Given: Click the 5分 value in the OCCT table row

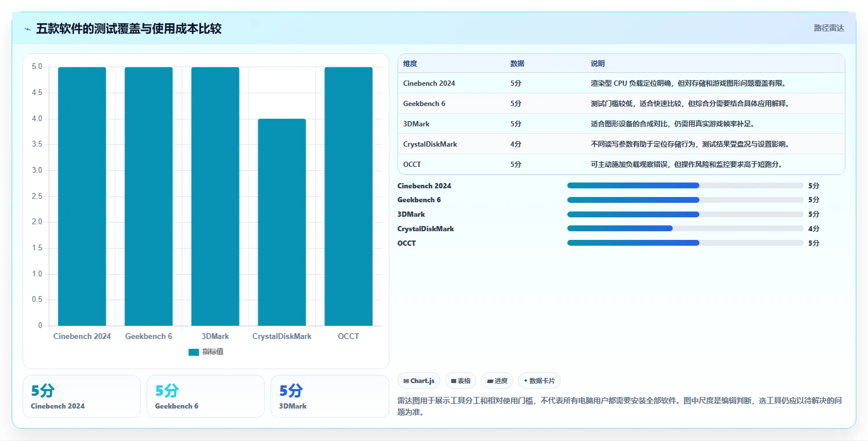Looking at the screenshot, I should coord(516,165).
